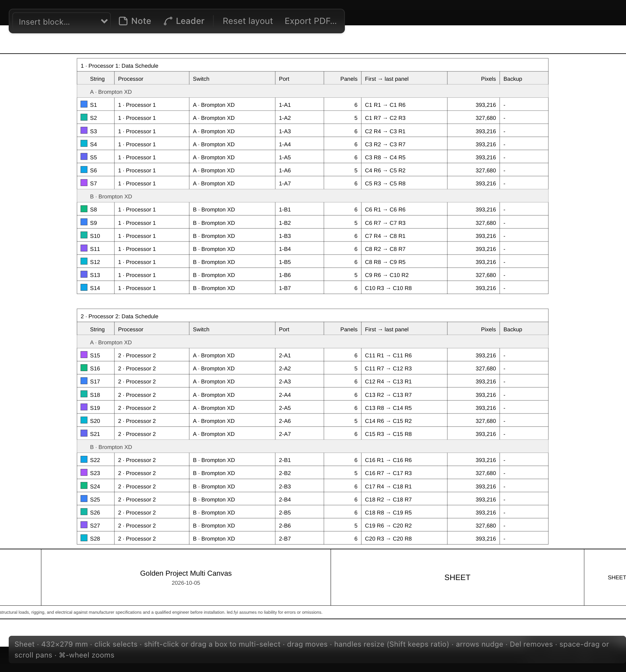The height and width of the screenshot is (672, 626).
Task: Click the date '2026-10-05'
Action: [186, 583]
